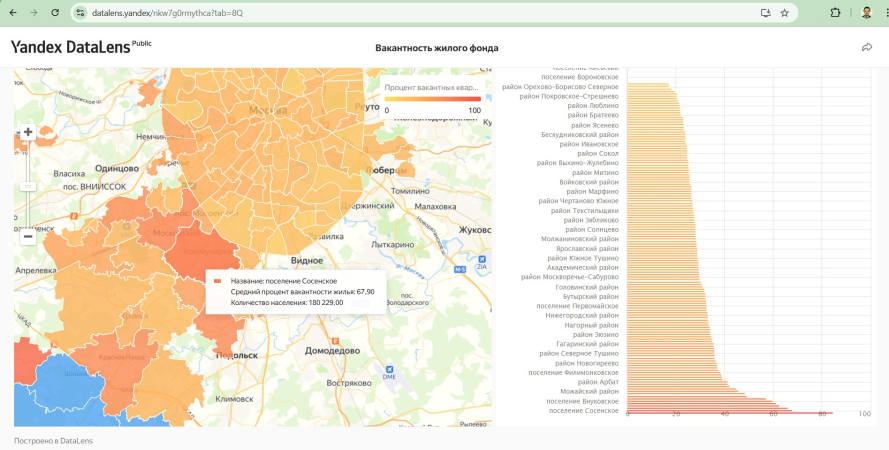Reload the page
The image size is (889, 450).
pos(56,13)
